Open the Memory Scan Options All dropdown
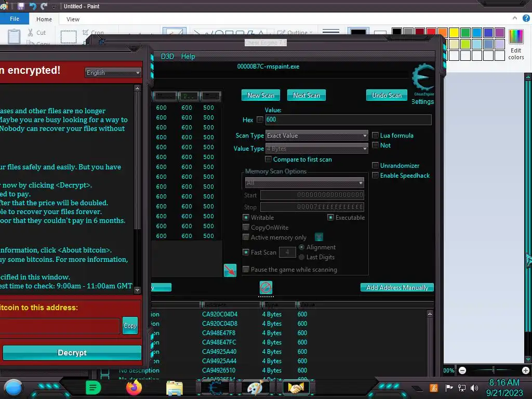The image size is (532, 399). tap(304, 183)
